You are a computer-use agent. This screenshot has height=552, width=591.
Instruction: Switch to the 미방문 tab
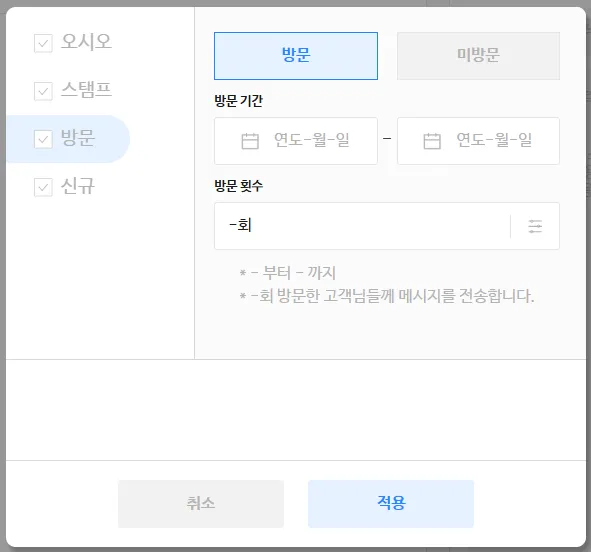[478, 56]
